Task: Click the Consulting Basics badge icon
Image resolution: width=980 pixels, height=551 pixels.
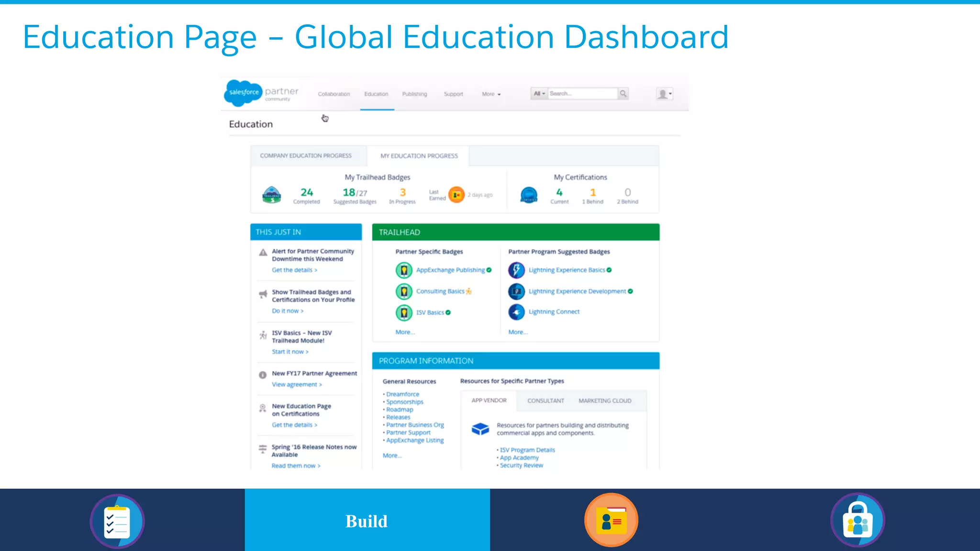Action: click(404, 291)
